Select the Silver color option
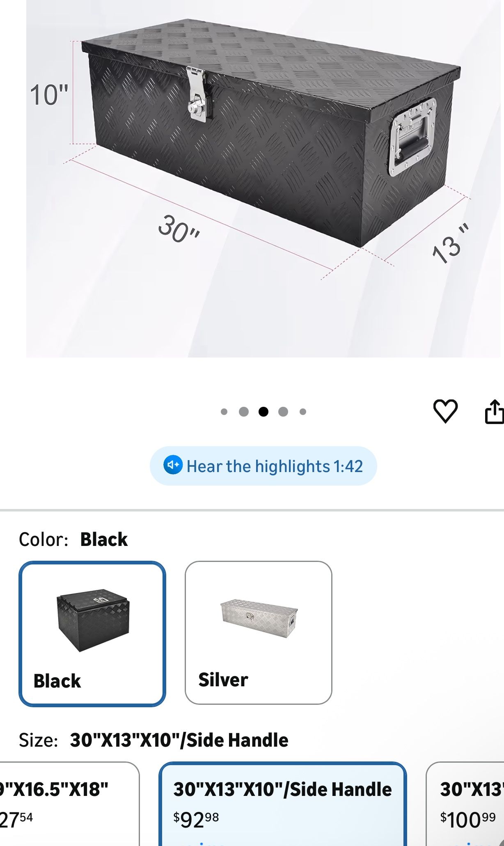The height and width of the screenshot is (846, 504). 258,633
